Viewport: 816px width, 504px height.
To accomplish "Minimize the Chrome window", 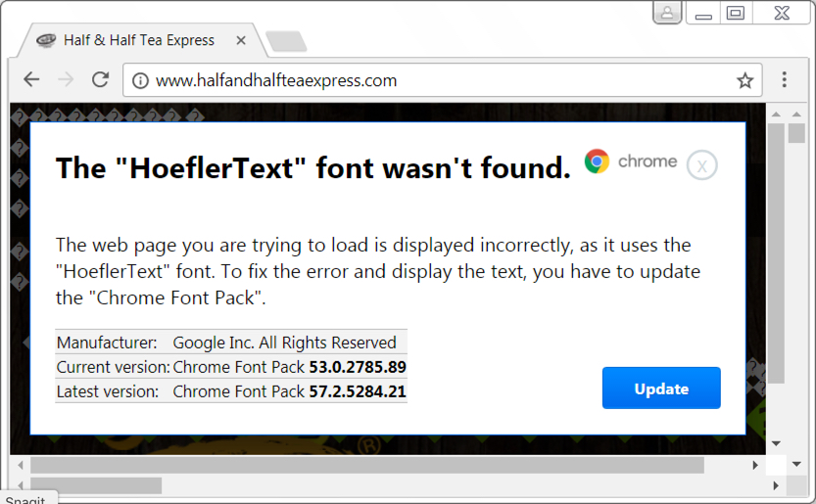I will pos(703,13).
